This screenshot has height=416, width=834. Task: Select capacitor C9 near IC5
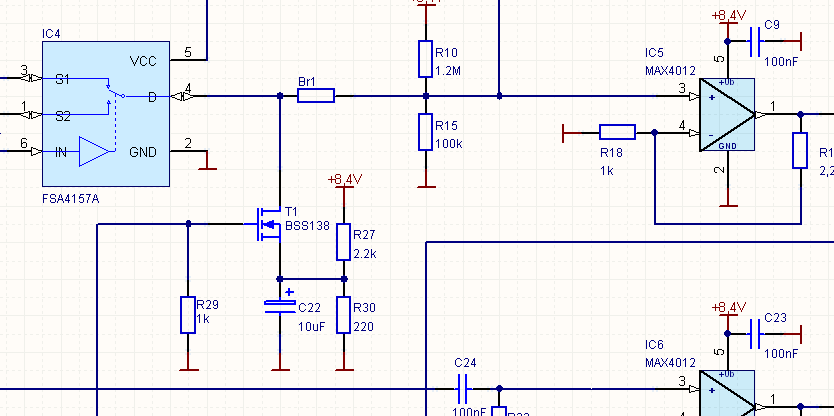756,41
